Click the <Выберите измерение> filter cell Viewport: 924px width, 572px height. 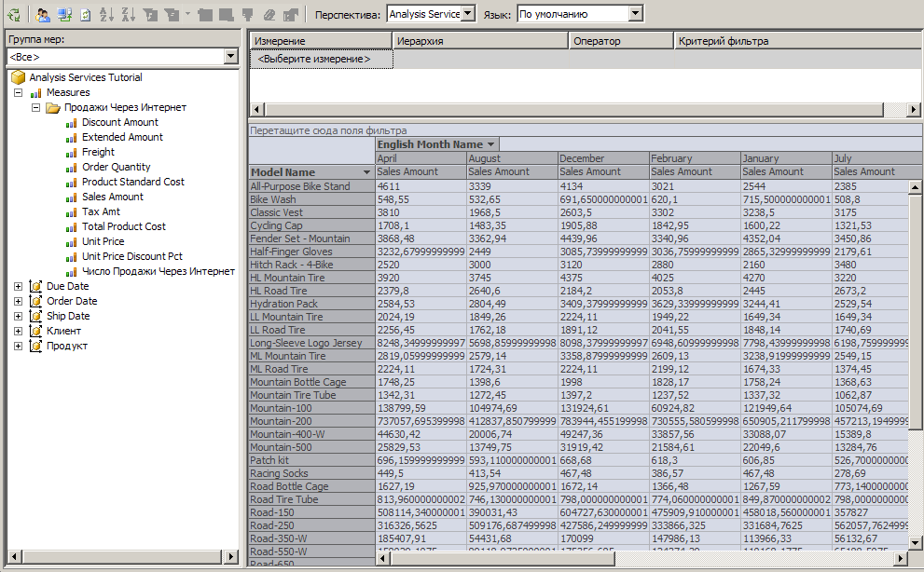click(321, 59)
